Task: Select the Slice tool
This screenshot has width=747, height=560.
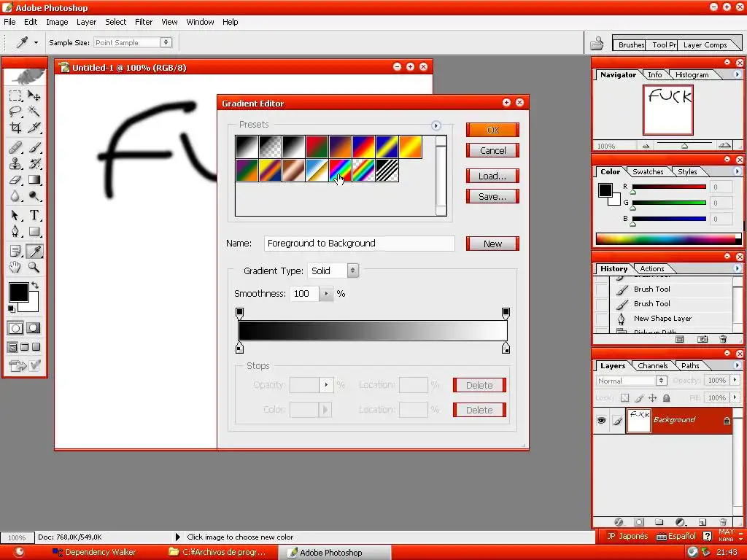Action: click(x=34, y=128)
